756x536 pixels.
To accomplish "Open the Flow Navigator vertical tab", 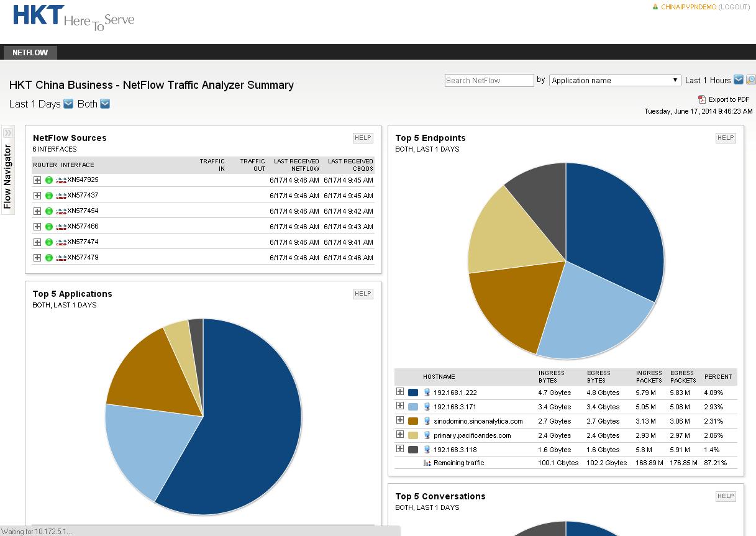I will coord(7,176).
